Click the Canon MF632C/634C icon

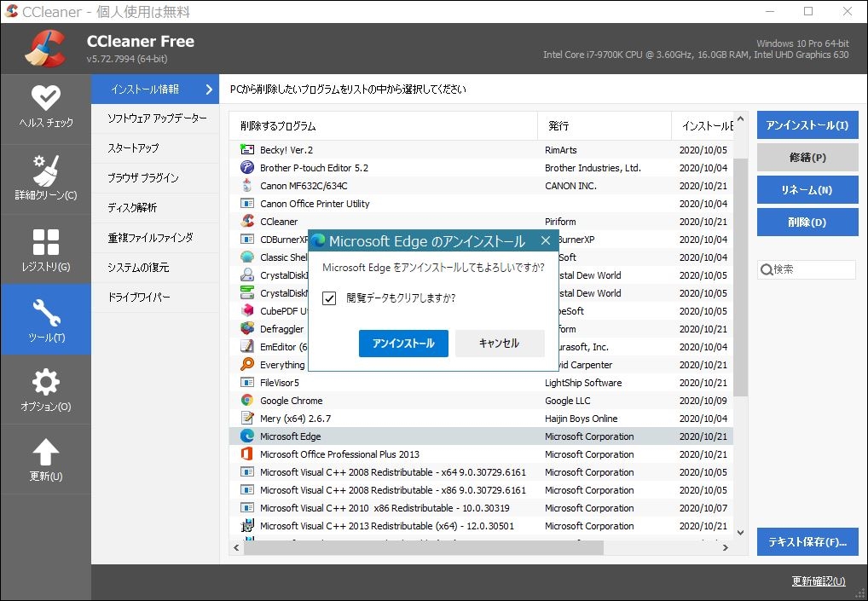click(x=247, y=186)
